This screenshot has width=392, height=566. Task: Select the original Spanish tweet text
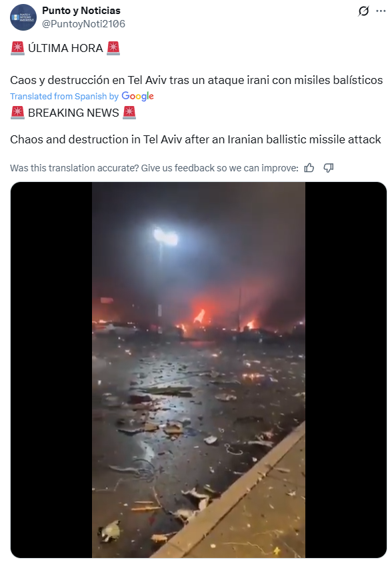(197, 80)
